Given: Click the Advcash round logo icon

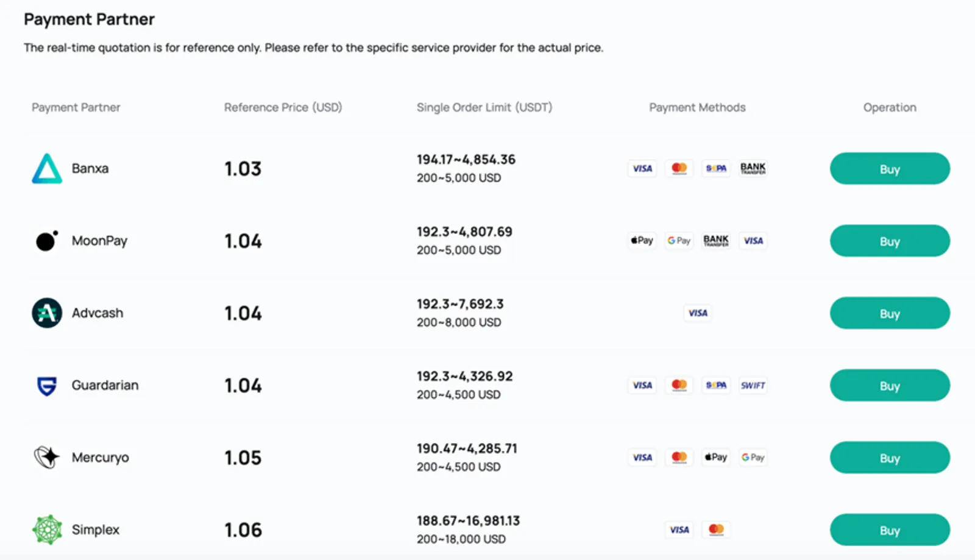Looking at the screenshot, I should point(47,313).
